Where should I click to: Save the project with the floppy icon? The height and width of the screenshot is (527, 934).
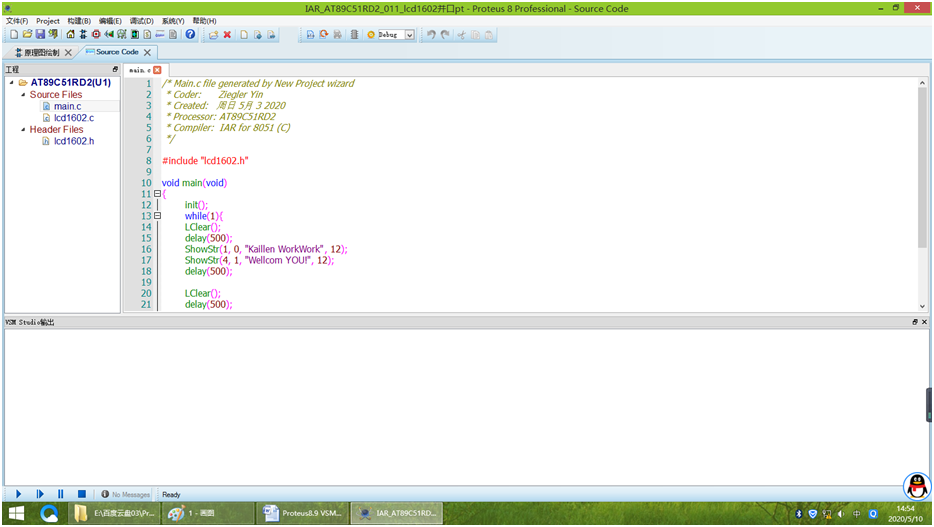40,35
